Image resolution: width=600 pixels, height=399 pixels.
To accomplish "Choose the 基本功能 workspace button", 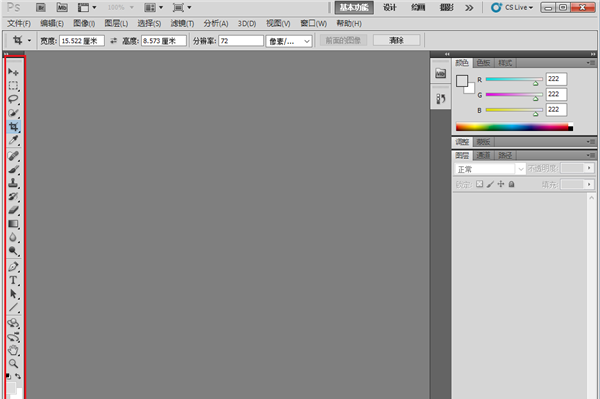I will (x=354, y=7).
